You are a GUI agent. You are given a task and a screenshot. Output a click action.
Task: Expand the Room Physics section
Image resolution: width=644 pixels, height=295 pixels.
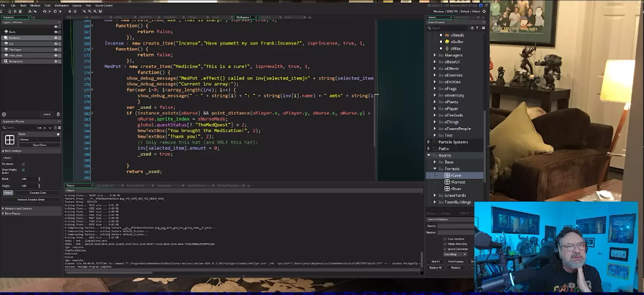(3, 213)
